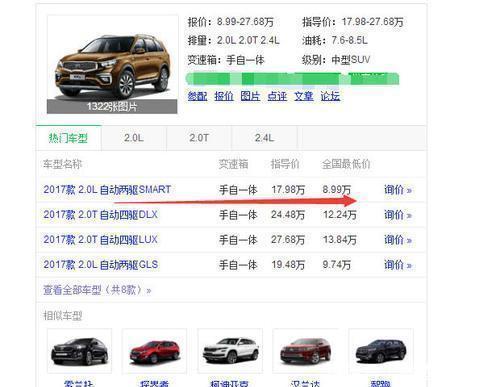The width and height of the screenshot is (500, 387).
Task: Click 手自一体 in the GLS model row
Action: pos(238,265)
